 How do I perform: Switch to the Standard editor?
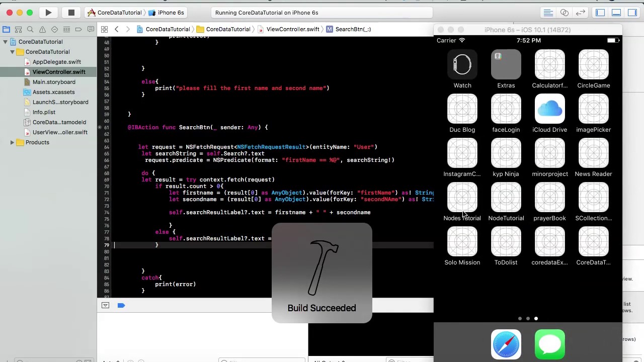[x=548, y=13]
